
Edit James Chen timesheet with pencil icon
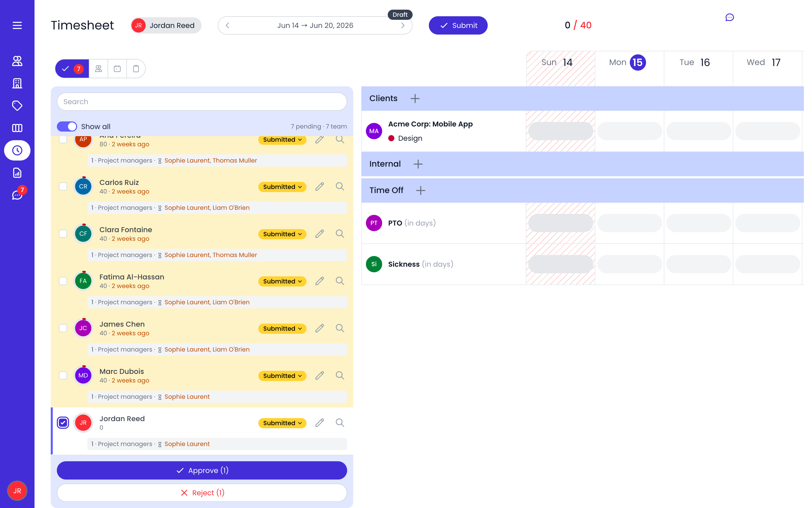click(x=319, y=328)
